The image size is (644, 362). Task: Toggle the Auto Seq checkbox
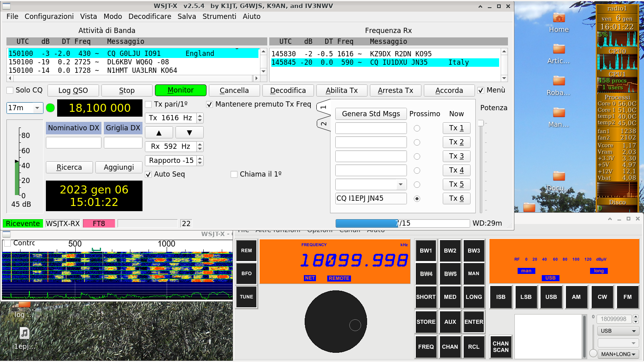point(149,174)
